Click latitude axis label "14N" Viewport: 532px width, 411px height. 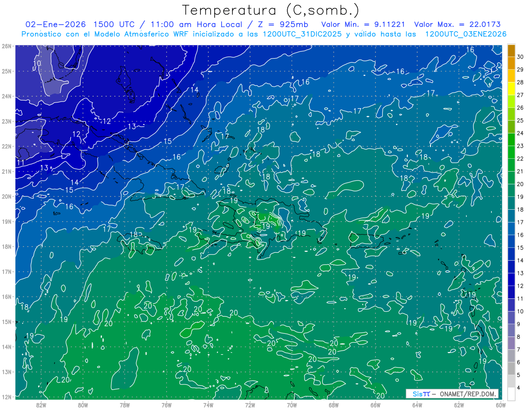click(x=6, y=347)
